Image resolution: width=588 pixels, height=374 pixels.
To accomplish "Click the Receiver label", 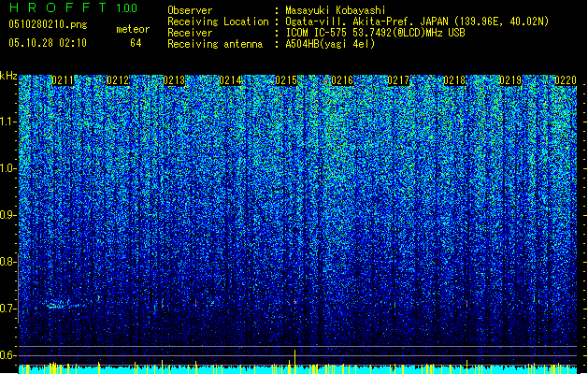I will coord(190,33).
